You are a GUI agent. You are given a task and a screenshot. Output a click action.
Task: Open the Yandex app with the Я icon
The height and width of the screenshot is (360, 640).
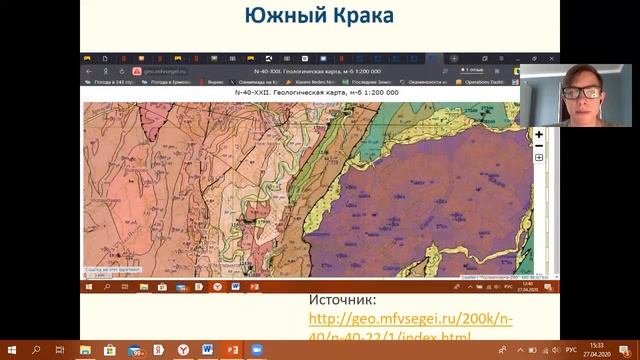159,350
